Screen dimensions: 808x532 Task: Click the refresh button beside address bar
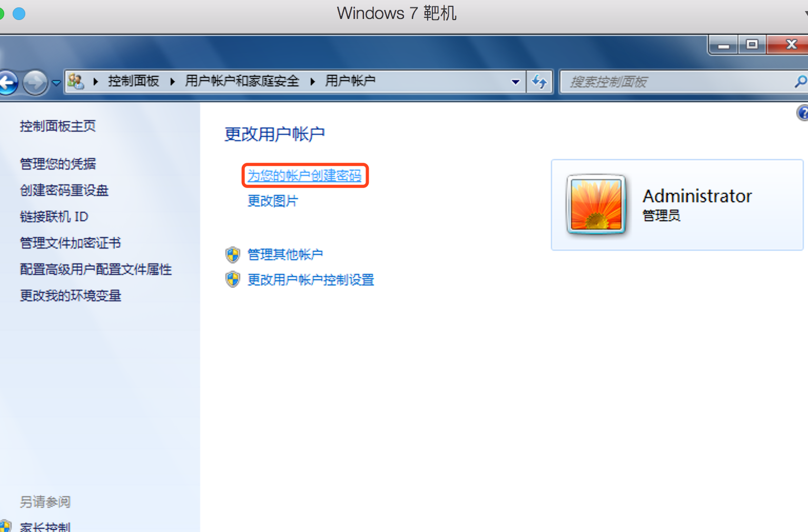click(x=539, y=82)
